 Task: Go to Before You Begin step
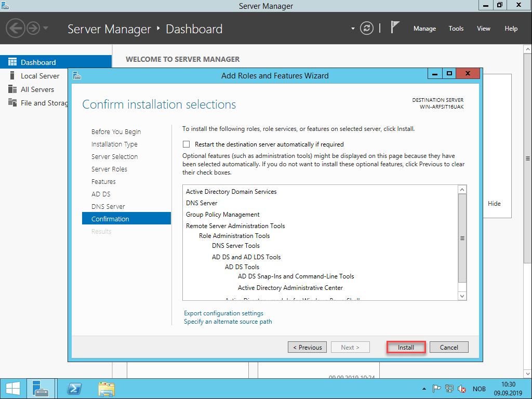coord(116,131)
